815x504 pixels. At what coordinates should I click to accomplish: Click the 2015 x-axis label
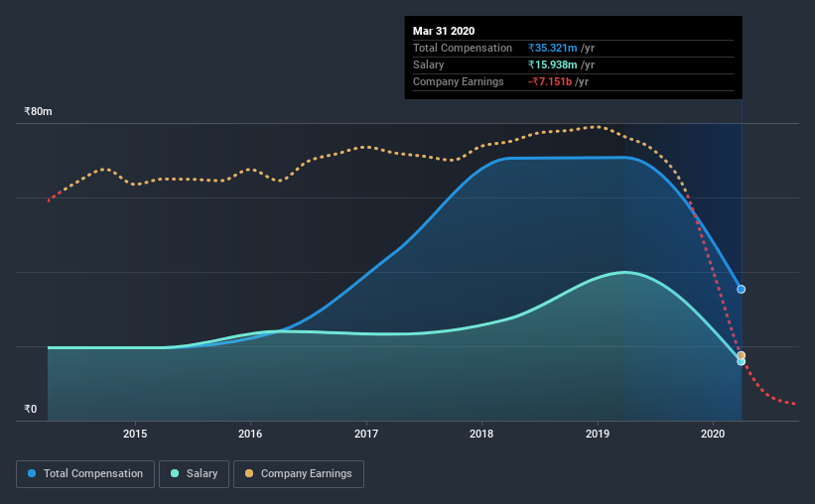click(x=135, y=434)
